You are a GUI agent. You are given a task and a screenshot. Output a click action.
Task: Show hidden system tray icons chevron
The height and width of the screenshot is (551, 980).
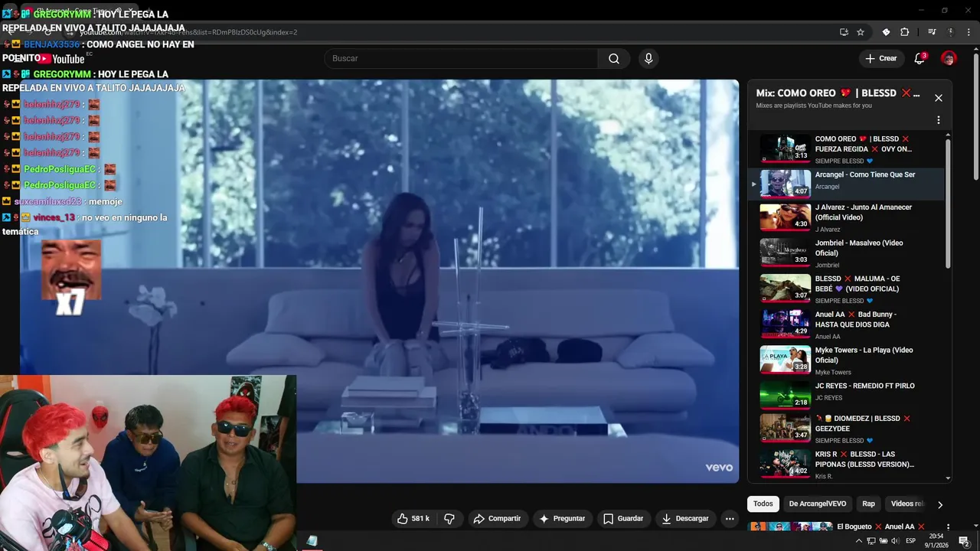tap(858, 541)
